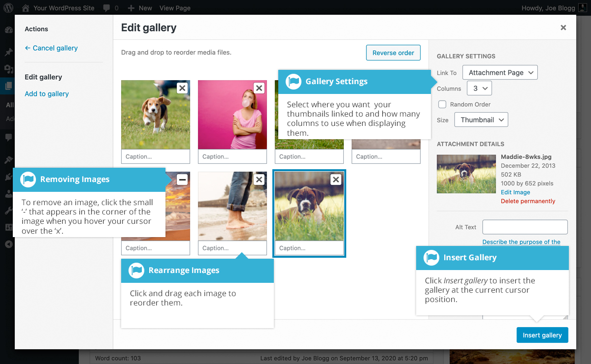Select View Page in the admin bar
The image size is (591, 364).
(174, 7)
